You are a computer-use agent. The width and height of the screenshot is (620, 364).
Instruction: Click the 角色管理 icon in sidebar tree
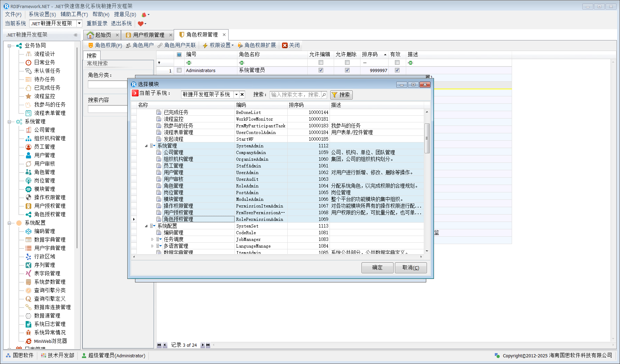click(x=28, y=172)
